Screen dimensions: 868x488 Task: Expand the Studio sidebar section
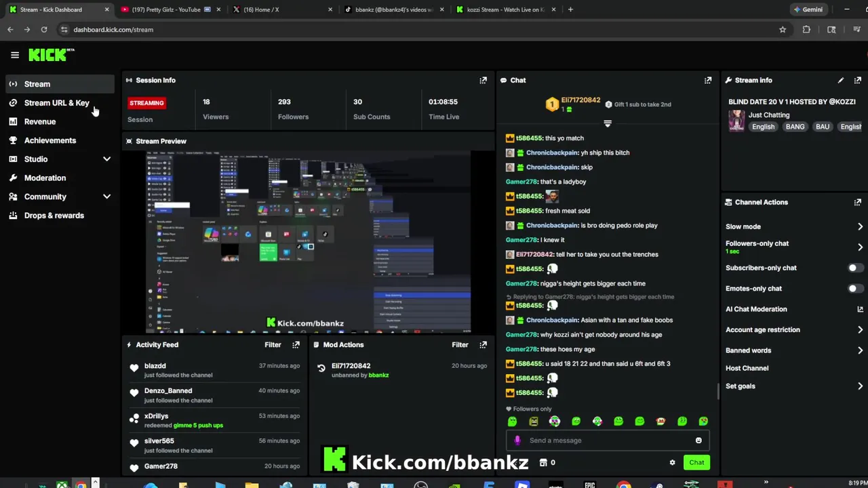pyautogui.click(x=106, y=159)
